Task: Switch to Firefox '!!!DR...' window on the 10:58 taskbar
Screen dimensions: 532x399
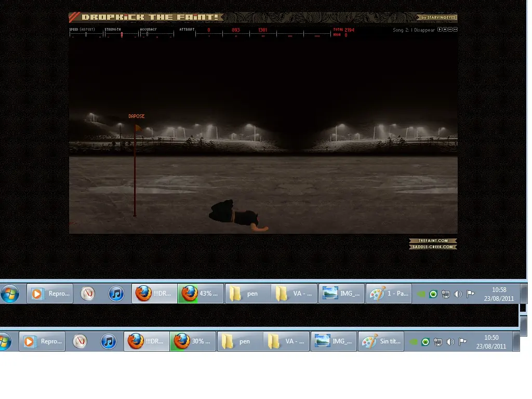Action: click(154, 294)
